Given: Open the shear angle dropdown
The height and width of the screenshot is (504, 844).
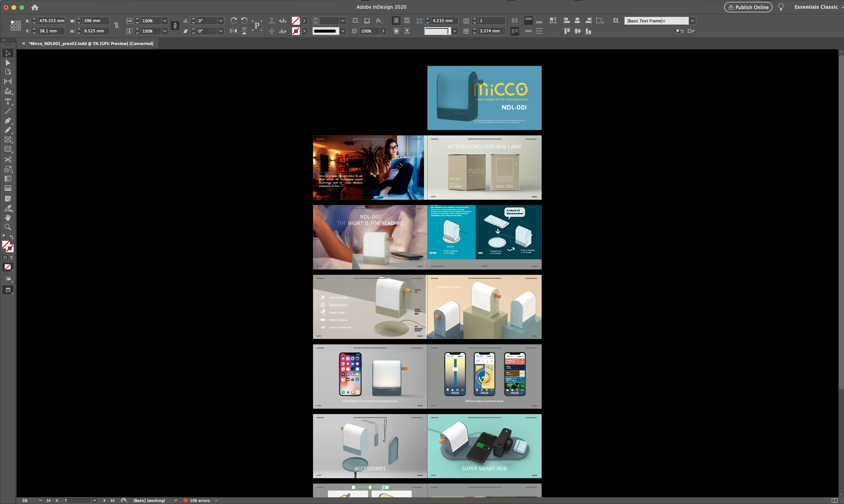Looking at the screenshot, I should (x=221, y=31).
